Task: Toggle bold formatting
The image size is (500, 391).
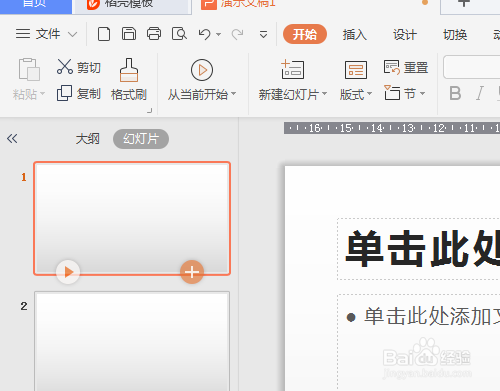Action: [x=455, y=93]
